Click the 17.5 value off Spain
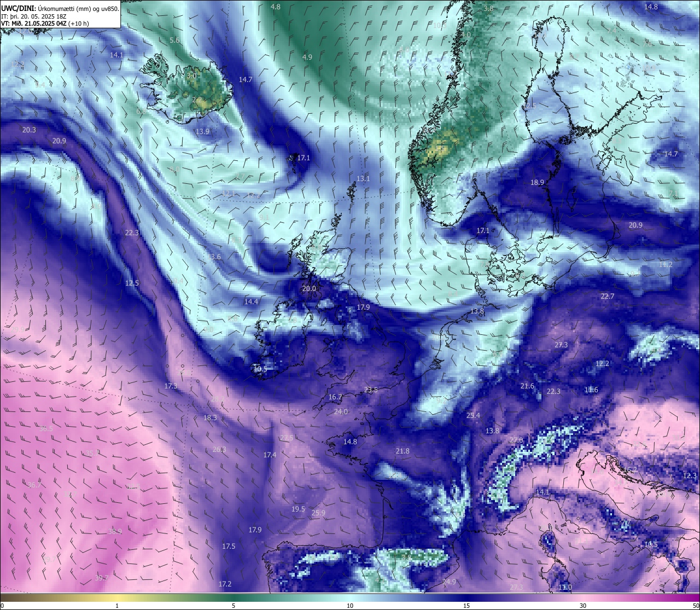This screenshot has width=700, height=610. click(229, 546)
